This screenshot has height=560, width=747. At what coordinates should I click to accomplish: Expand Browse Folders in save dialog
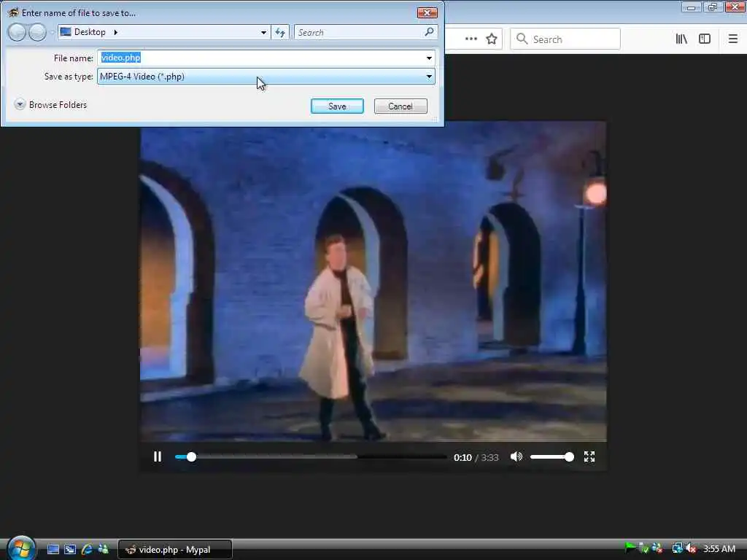[x=51, y=105]
